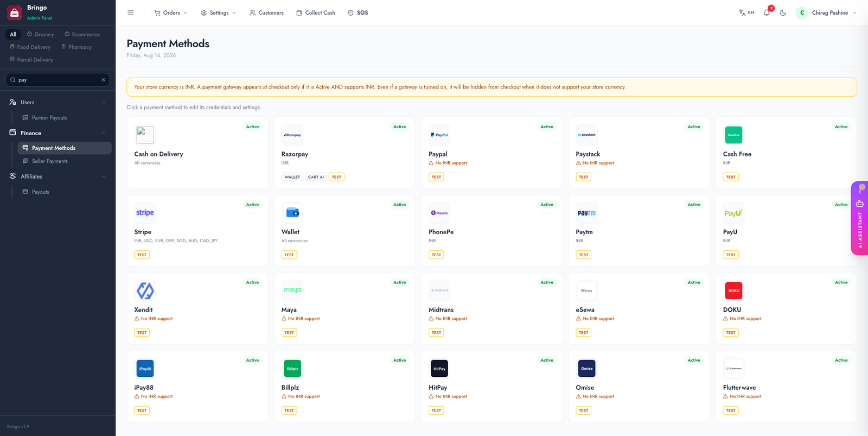Image resolution: width=868 pixels, height=436 pixels.
Task: Collapse the Finance sidebar section
Action: pyautogui.click(x=58, y=133)
